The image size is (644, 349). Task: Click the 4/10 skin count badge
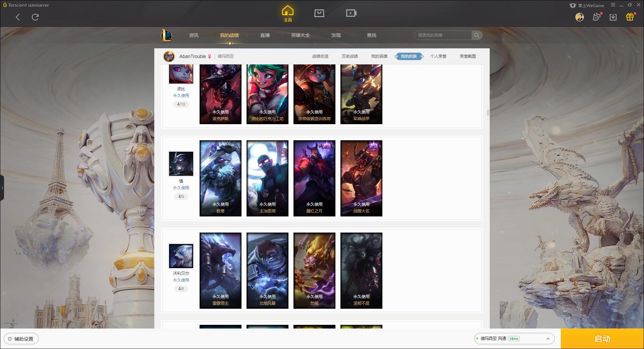[x=181, y=104]
